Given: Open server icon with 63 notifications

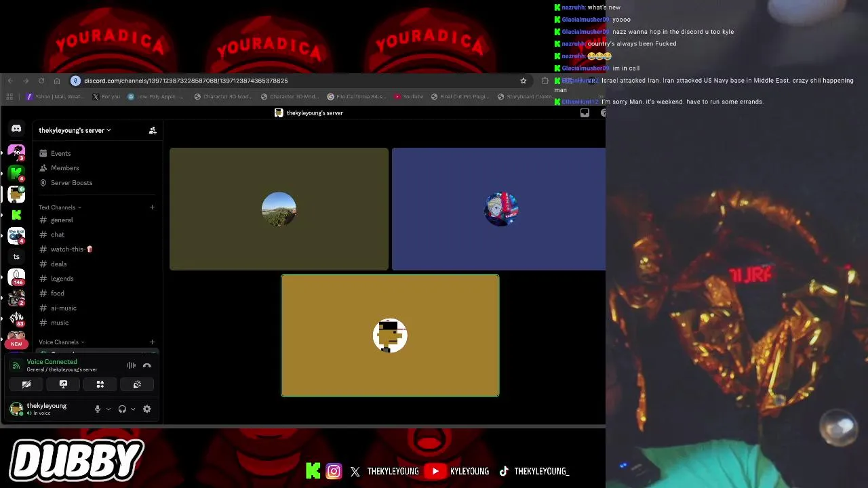Looking at the screenshot, I should point(16,319).
